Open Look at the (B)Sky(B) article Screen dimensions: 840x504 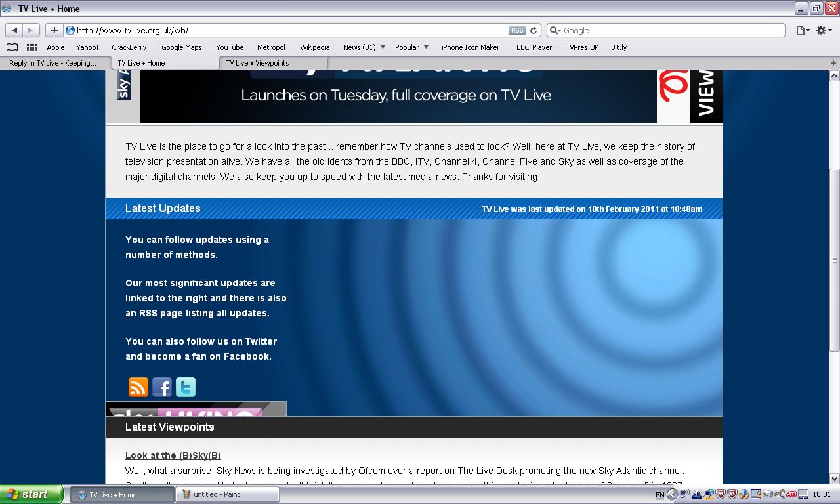click(173, 455)
